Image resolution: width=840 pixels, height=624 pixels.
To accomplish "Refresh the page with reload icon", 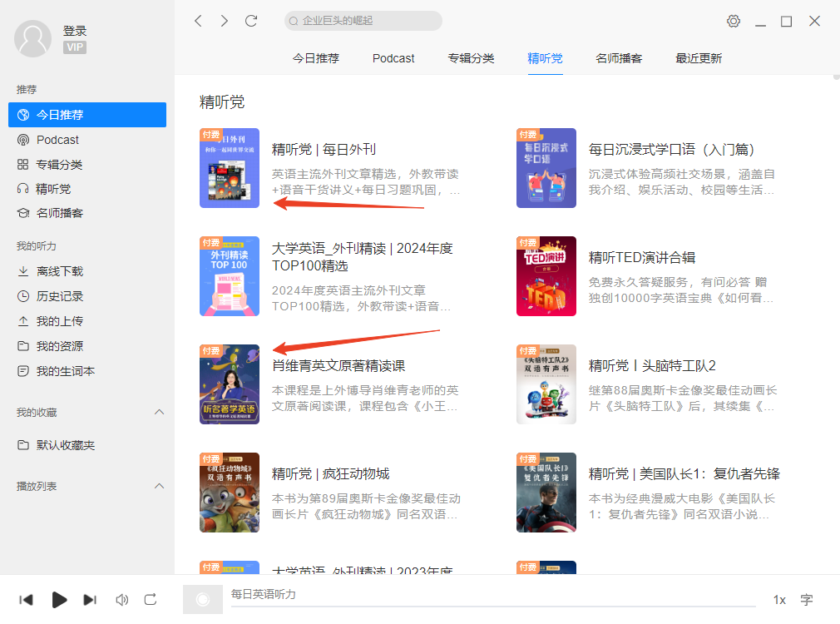I will (x=251, y=21).
